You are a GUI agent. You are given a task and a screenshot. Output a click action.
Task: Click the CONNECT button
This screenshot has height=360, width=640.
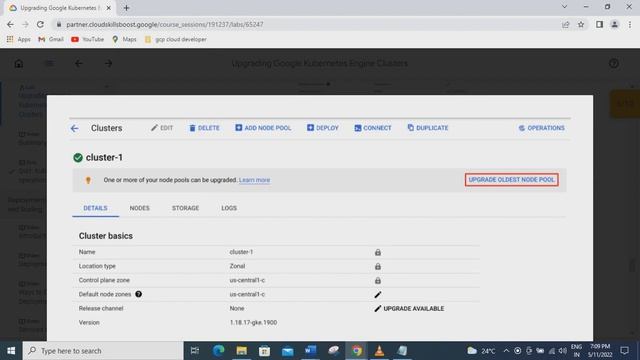pyautogui.click(x=373, y=128)
